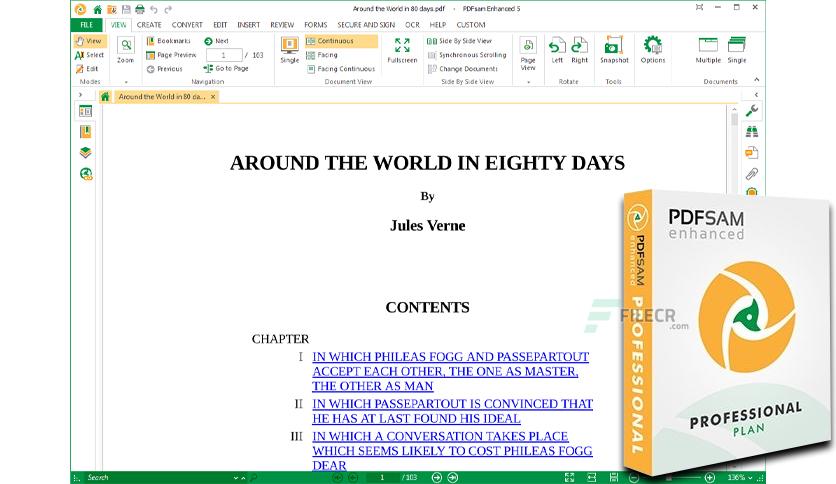Click Change Documents in Side By Side group
This screenshot has height=484, width=836.
(462, 69)
